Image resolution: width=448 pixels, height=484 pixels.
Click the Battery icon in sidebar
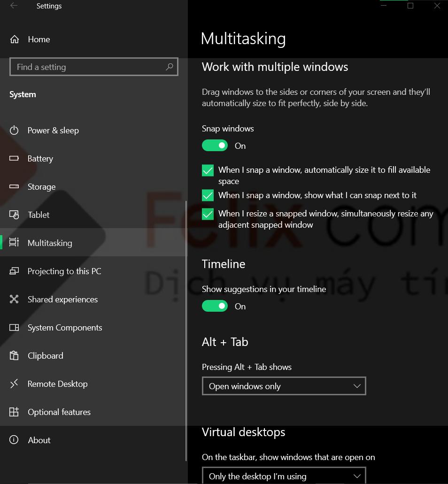[x=15, y=159]
